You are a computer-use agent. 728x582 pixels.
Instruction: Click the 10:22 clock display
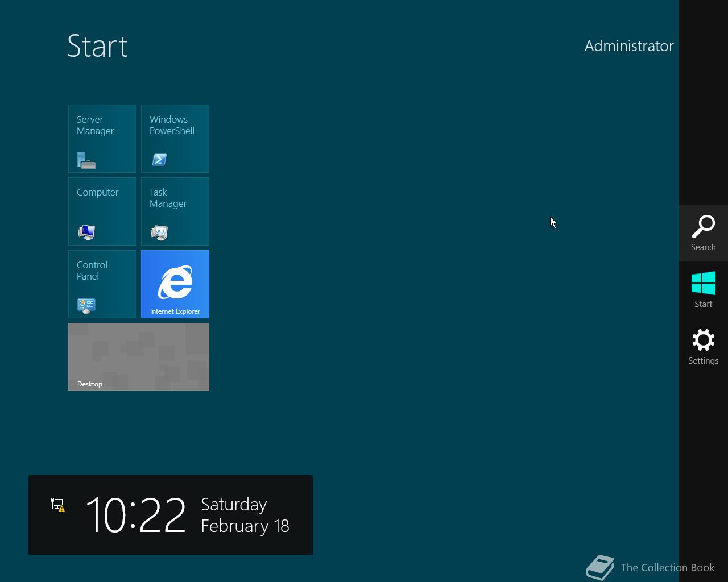tap(135, 515)
